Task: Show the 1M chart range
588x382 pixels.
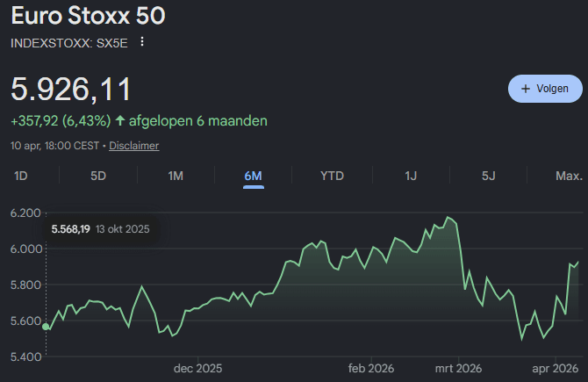Action: coord(176,176)
